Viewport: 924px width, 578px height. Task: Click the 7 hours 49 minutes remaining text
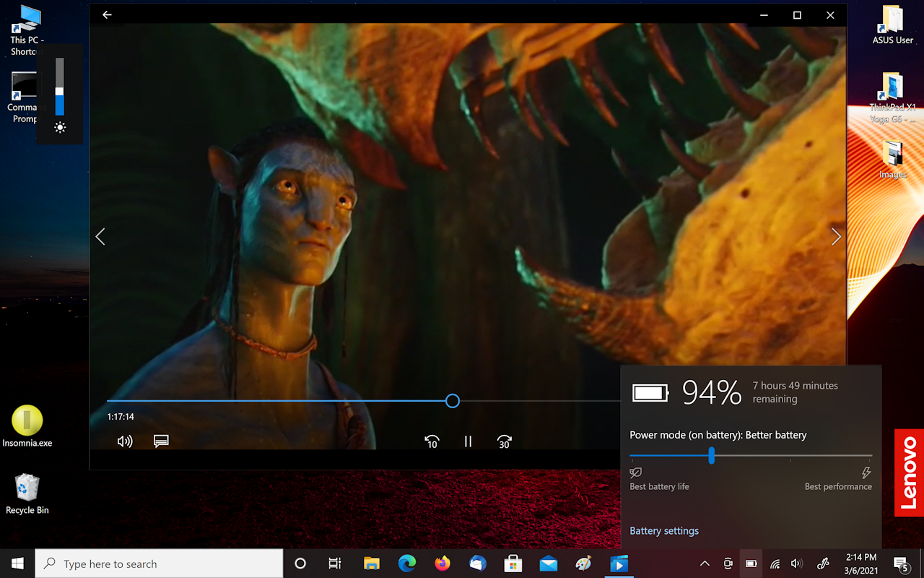coord(796,392)
